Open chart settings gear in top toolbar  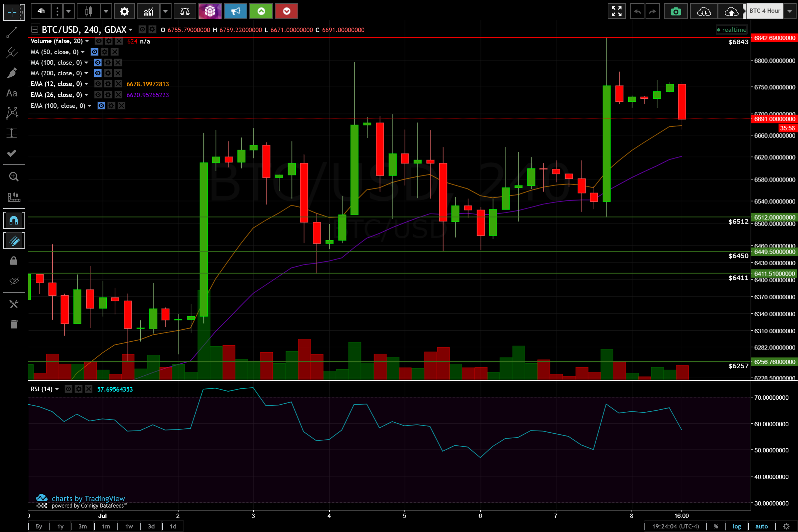124,12
